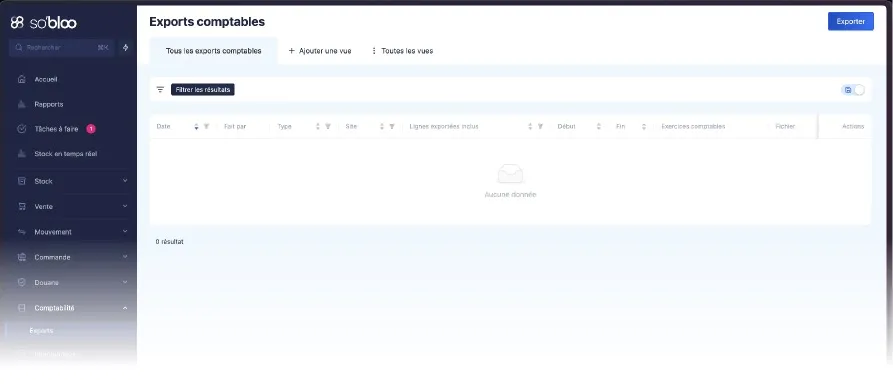
Task: Click the filter lines icon
Action: tap(160, 89)
